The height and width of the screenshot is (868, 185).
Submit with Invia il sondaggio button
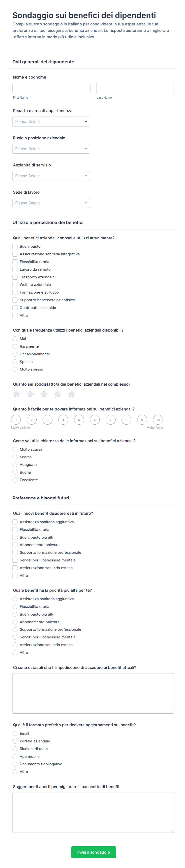click(x=93, y=852)
